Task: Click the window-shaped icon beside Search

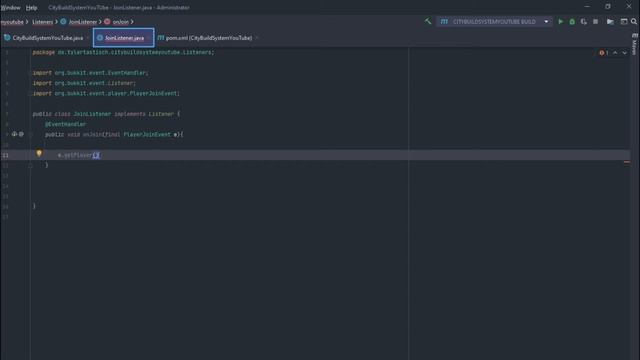Action: tap(624, 22)
